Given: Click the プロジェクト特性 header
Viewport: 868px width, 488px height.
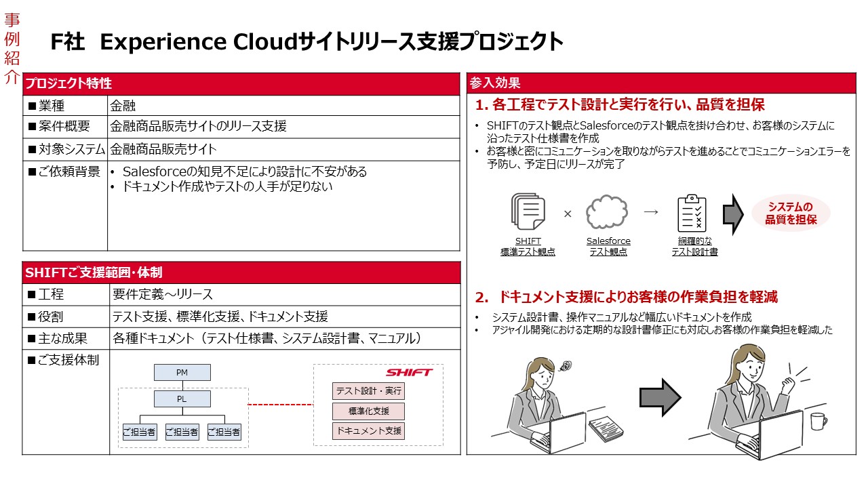Looking at the screenshot, I should [241, 84].
